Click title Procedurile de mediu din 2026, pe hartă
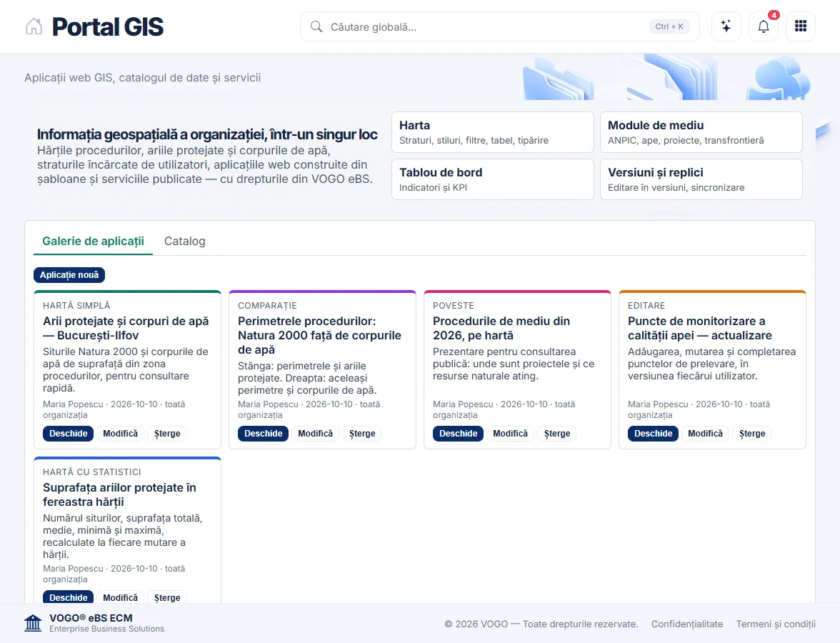Screen dimensions: 840x643 coord(501,328)
